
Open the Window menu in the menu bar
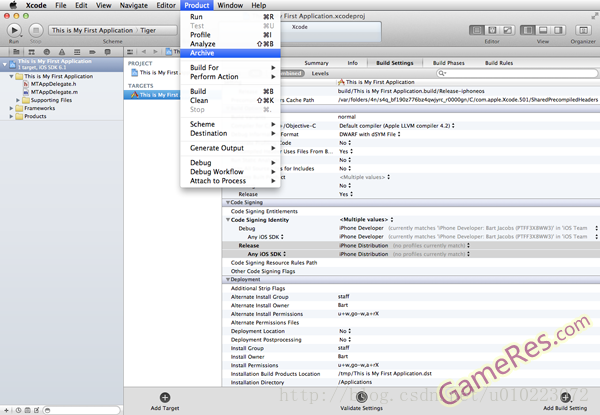(230, 5)
